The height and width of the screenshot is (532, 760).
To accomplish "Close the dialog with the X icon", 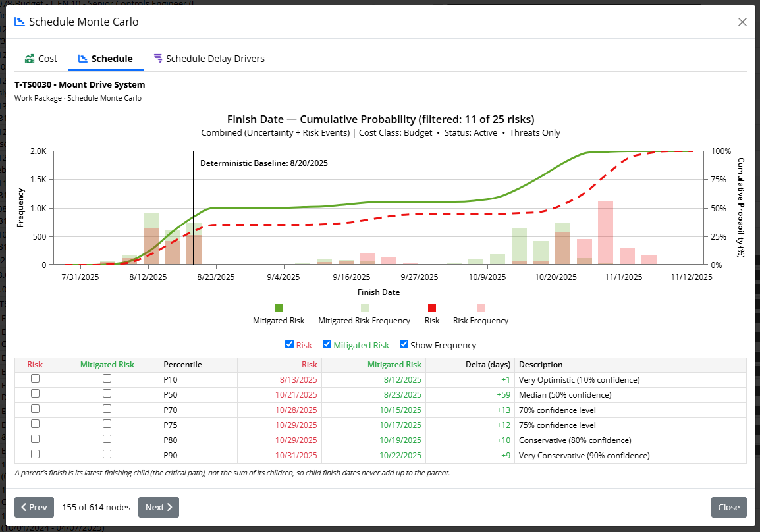I will click(x=742, y=22).
